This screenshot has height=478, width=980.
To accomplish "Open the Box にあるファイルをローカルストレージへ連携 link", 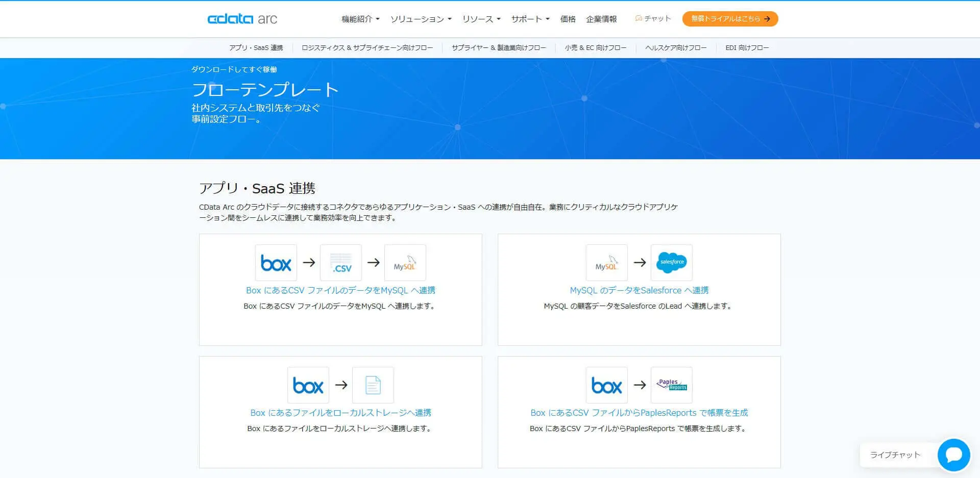I will 340,413.
